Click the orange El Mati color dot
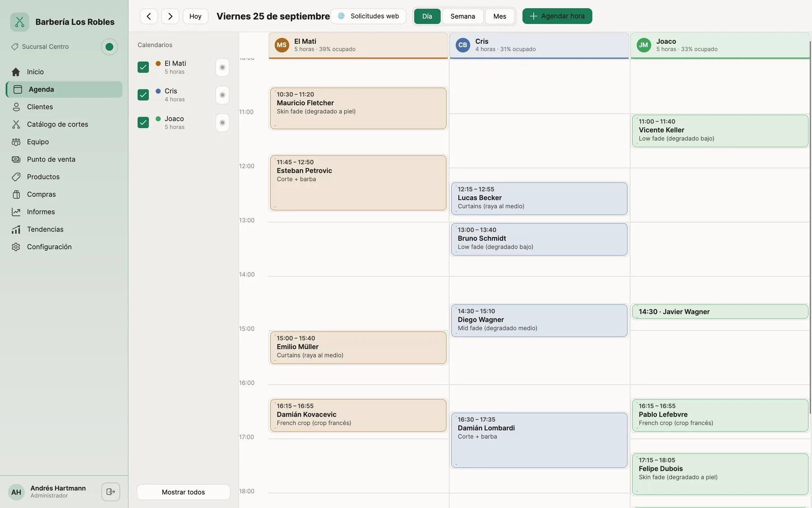The height and width of the screenshot is (508, 812). click(x=158, y=63)
